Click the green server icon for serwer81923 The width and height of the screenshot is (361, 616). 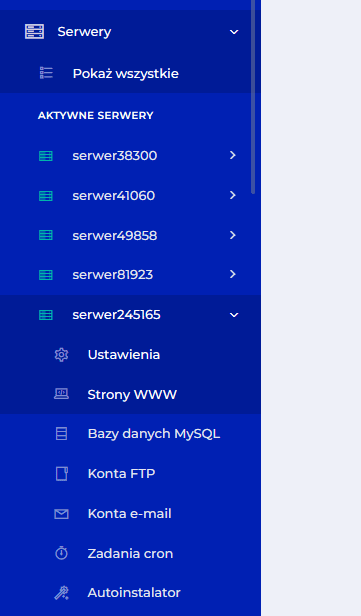46,275
